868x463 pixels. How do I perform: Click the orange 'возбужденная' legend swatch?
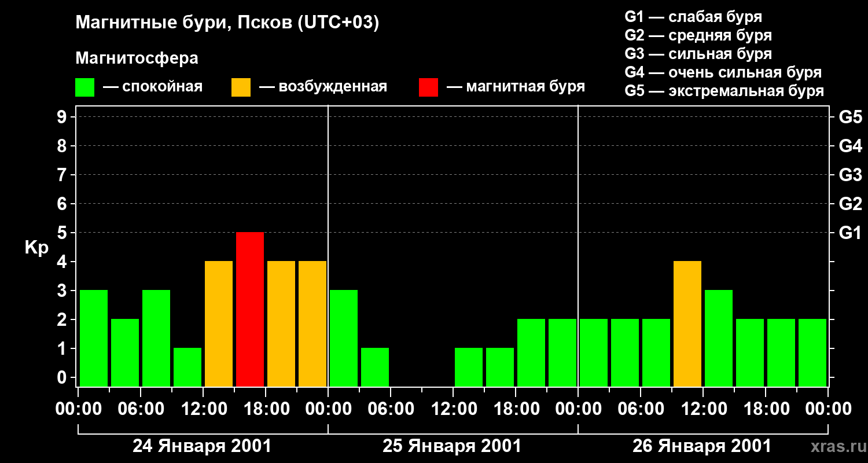point(241,87)
